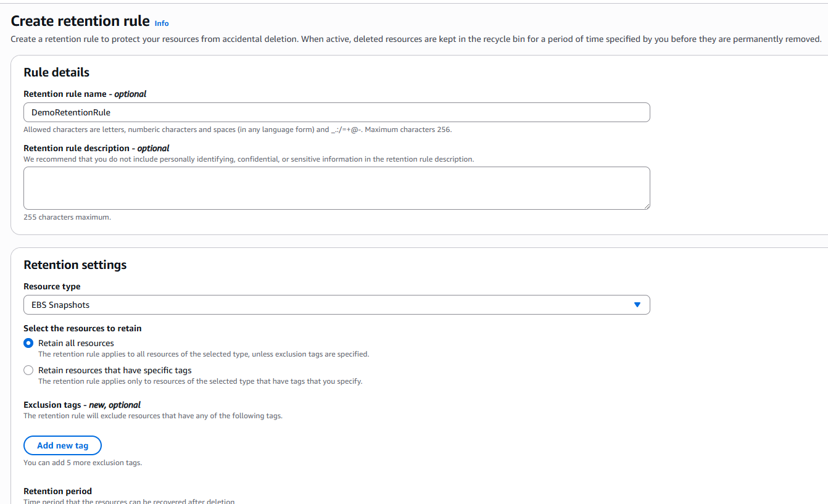828x504 pixels.
Task: Choose Retain resources that have specific tags
Action: (28, 371)
